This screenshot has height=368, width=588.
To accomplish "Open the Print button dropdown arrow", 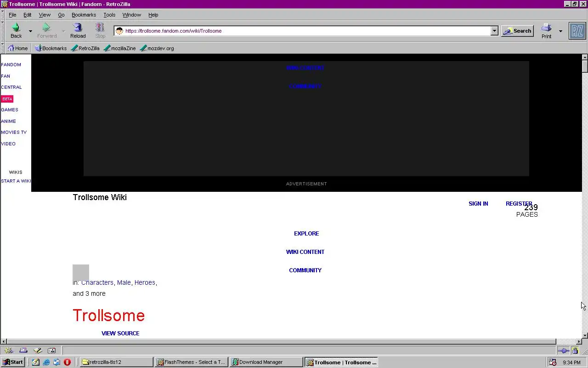I will [x=560, y=31].
